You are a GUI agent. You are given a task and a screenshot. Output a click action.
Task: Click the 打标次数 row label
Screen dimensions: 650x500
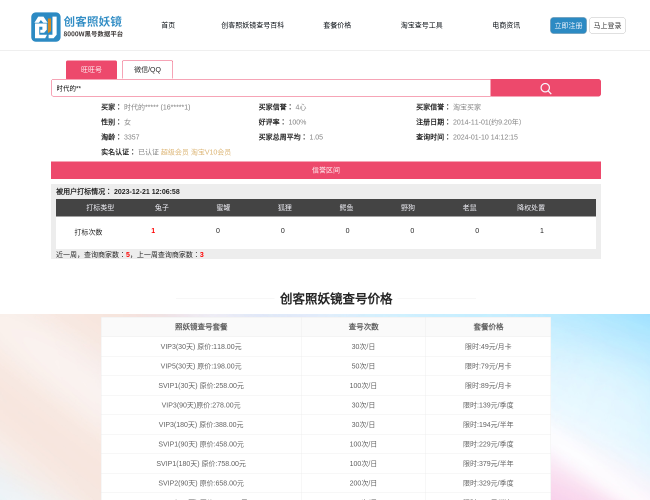point(88,232)
